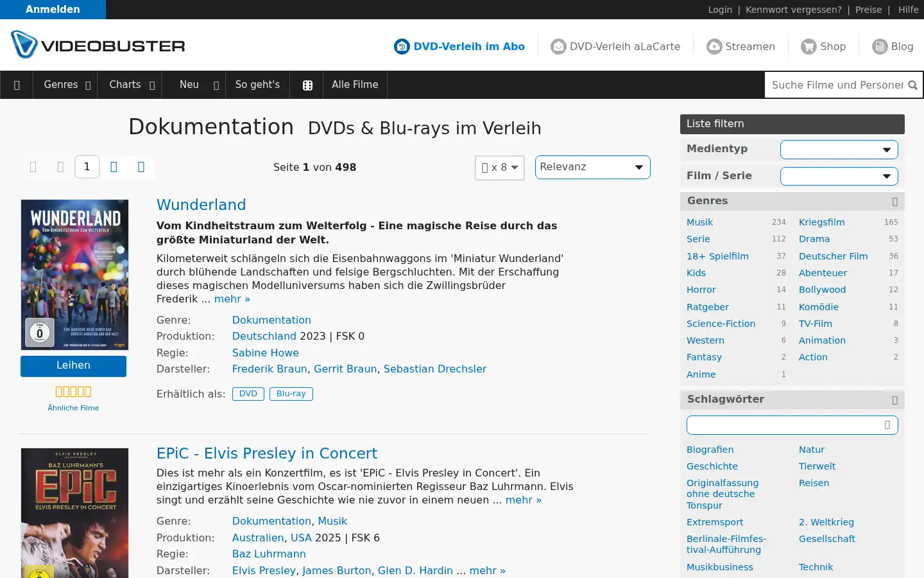Viewport: 924px width, 578px height.
Task: Click the DVD-Verleih aLaCarte envelope icon
Action: coord(559,46)
